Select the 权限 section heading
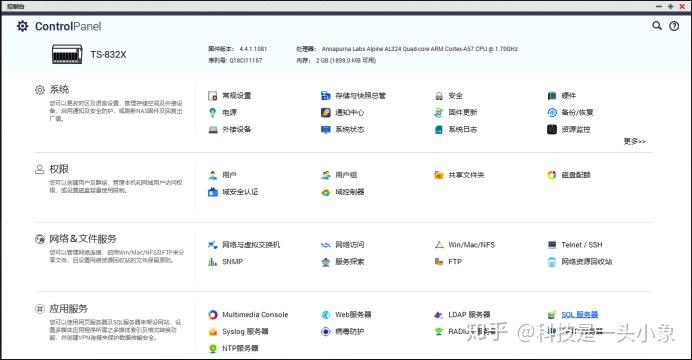 tap(59, 169)
